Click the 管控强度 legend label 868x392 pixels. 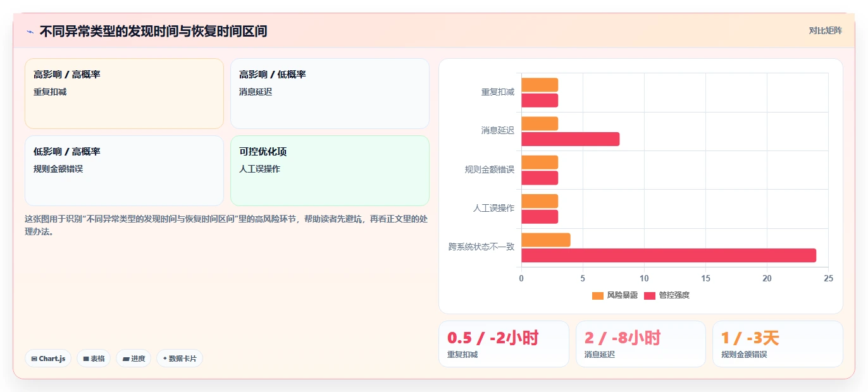click(674, 296)
